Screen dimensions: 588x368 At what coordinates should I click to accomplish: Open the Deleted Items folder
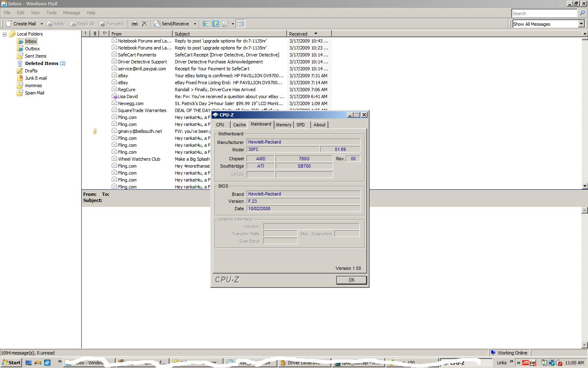click(x=42, y=63)
